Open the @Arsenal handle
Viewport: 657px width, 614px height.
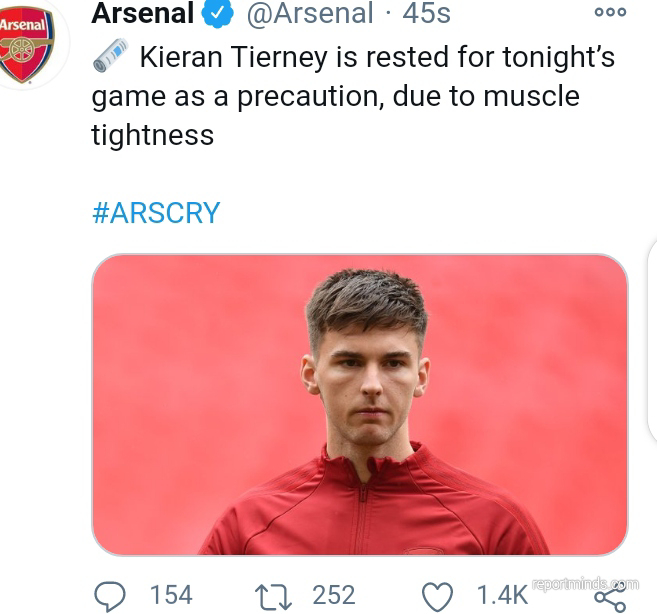point(309,13)
